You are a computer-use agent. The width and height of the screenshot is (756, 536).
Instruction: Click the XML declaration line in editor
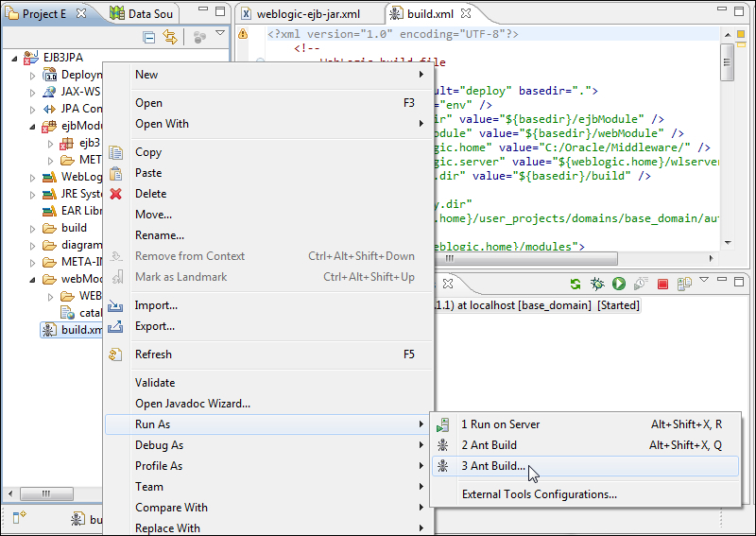[x=393, y=34]
